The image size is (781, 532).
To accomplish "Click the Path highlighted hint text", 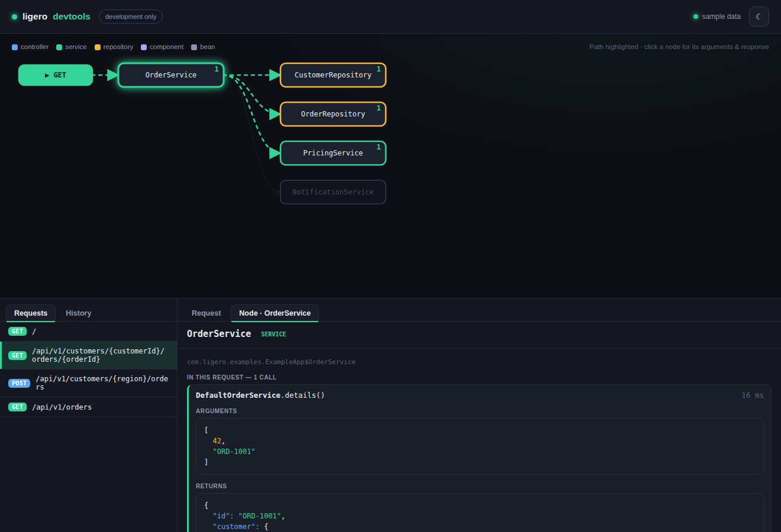I will click(679, 47).
